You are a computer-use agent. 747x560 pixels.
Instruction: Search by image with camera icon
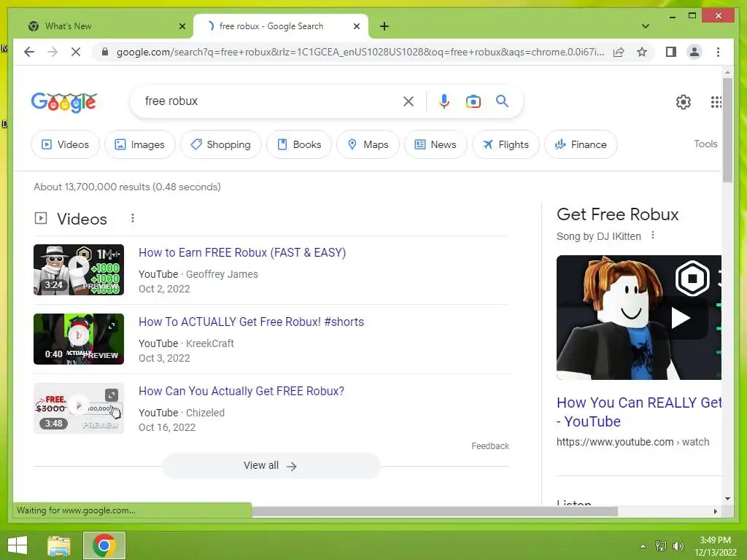point(473,101)
